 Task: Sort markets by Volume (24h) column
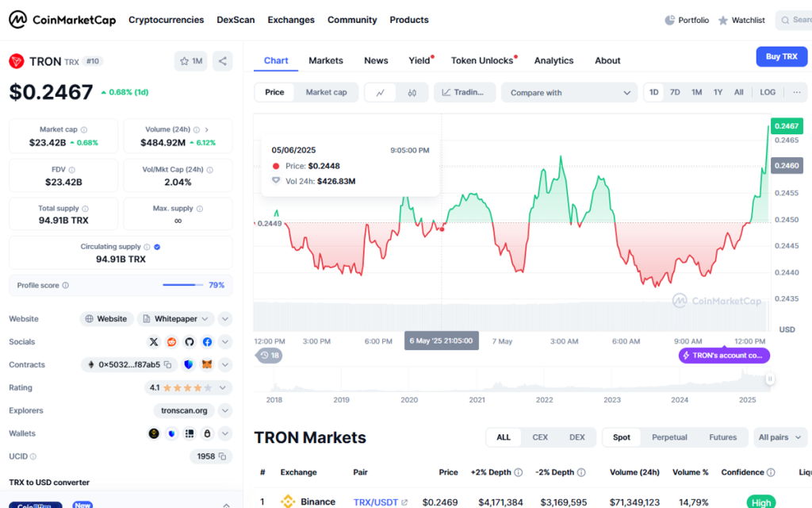[634, 472]
